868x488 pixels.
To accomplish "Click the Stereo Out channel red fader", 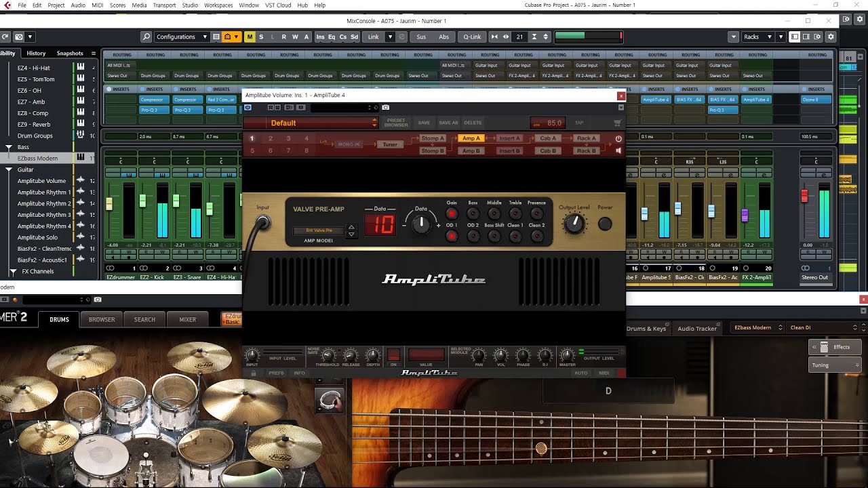I will [805, 196].
